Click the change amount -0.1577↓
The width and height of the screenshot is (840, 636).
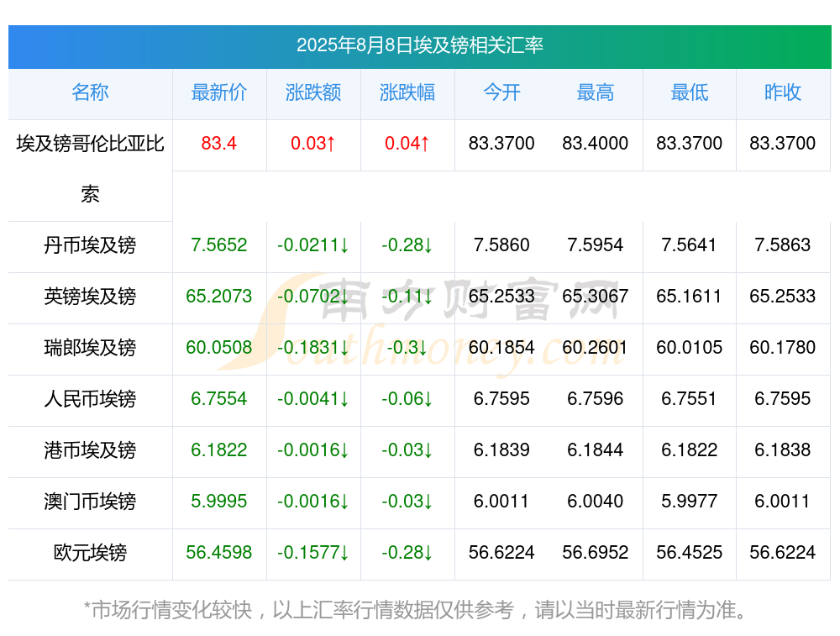[x=312, y=552]
